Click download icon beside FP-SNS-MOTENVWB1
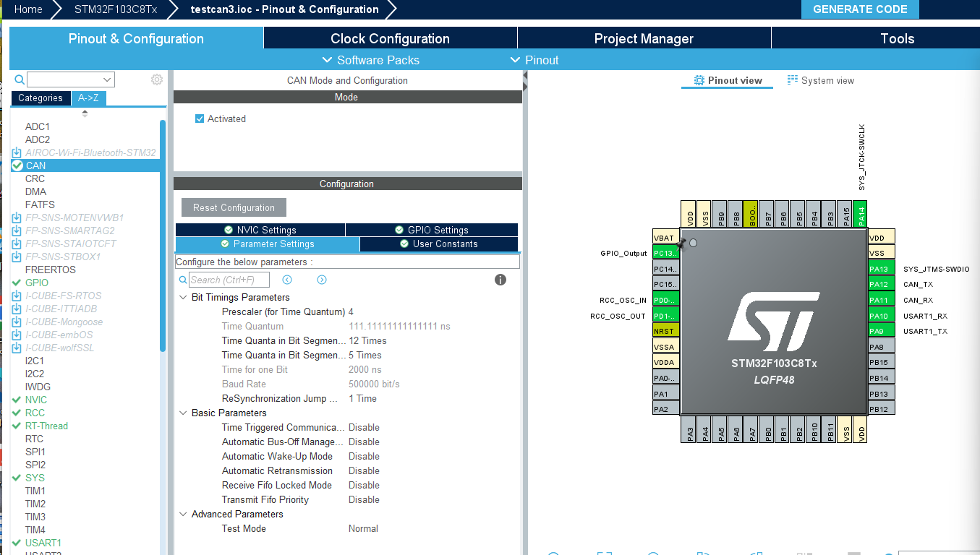The image size is (980, 555). pos(17,218)
